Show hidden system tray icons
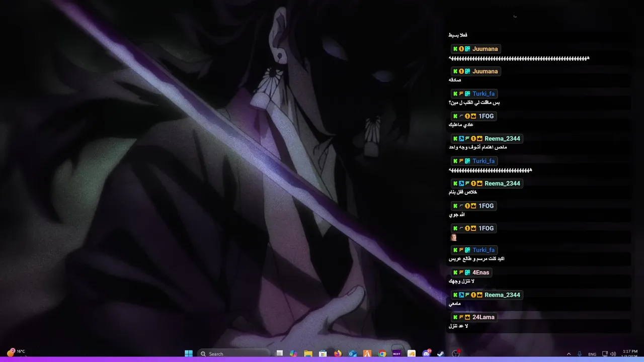This screenshot has height=362, width=644. pyautogui.click(x=569, y=354)
